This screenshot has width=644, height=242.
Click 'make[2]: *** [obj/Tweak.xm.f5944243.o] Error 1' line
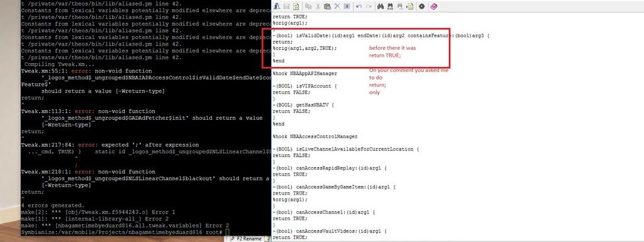click(97, 212)
